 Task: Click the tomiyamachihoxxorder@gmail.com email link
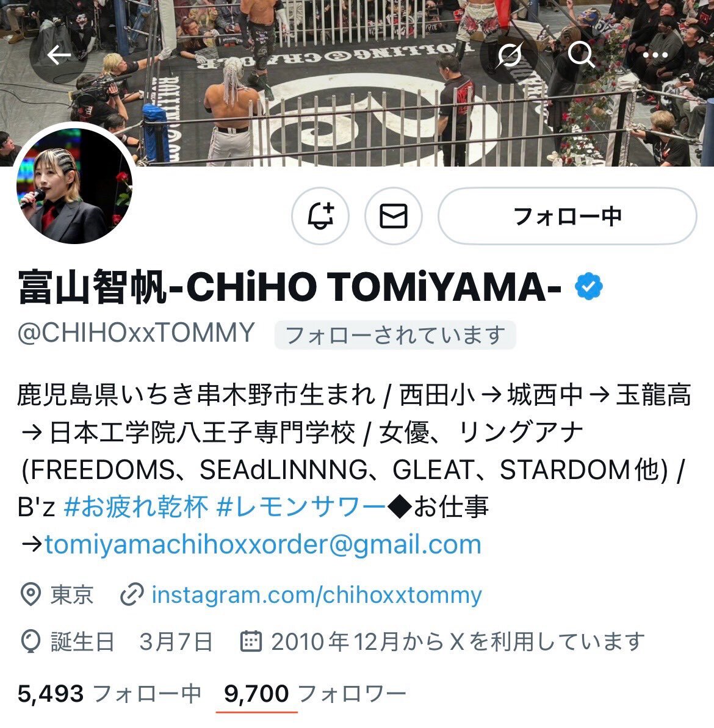[263, 544]
